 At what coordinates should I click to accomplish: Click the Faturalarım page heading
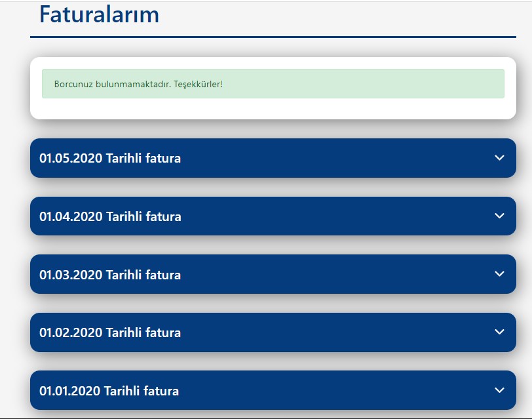tap(99, 14)
